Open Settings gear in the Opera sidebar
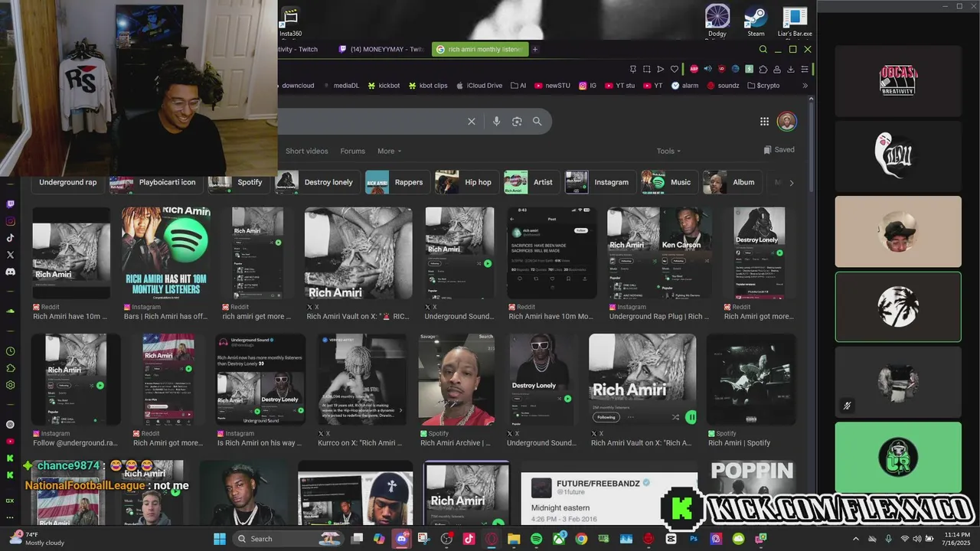This screenshot has width=980, height=551. point(10,385)
